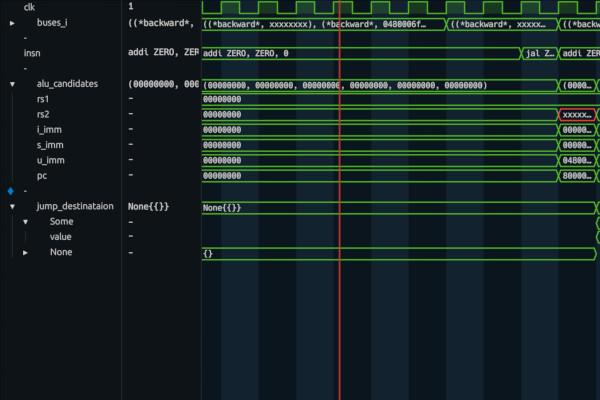
Task: Select the rs2 signal name
Action: pyautogui.click(x=42, y=115)
